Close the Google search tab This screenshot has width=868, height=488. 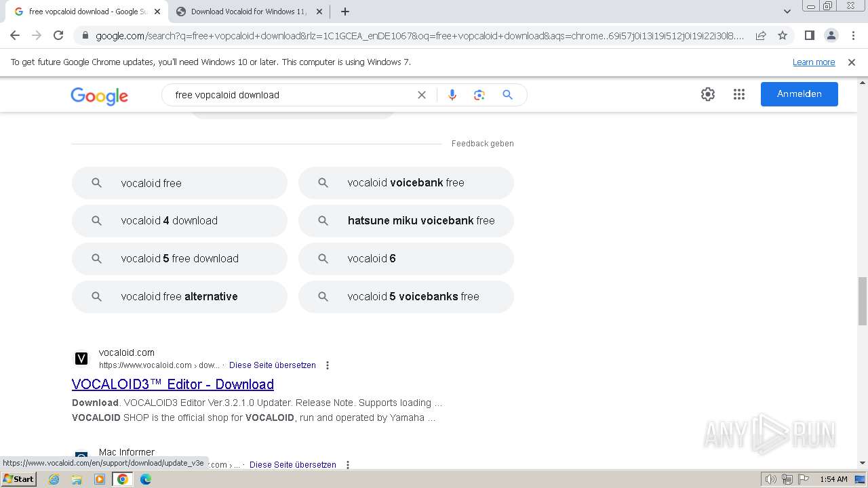click(x=157, y=12)
